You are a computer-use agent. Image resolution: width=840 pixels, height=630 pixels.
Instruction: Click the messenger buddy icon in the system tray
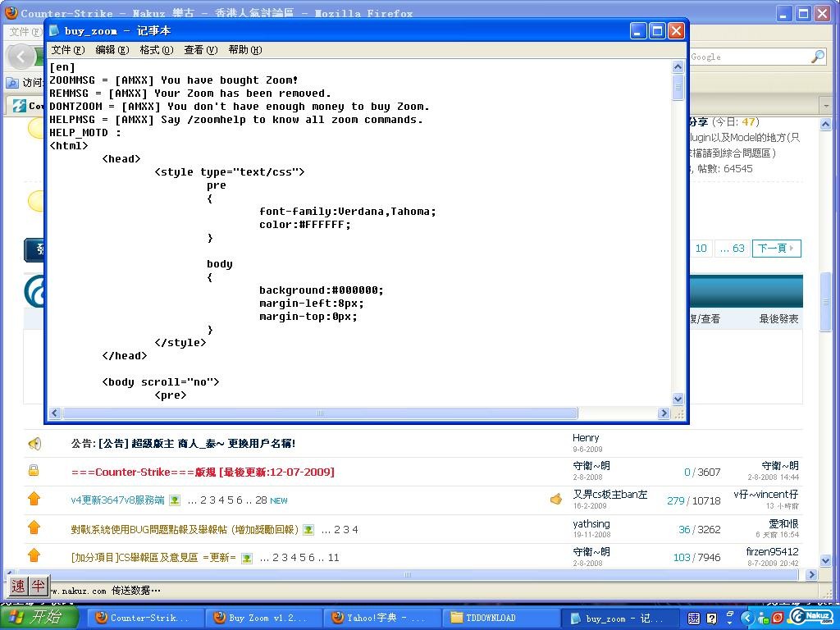tap(762, 619)
